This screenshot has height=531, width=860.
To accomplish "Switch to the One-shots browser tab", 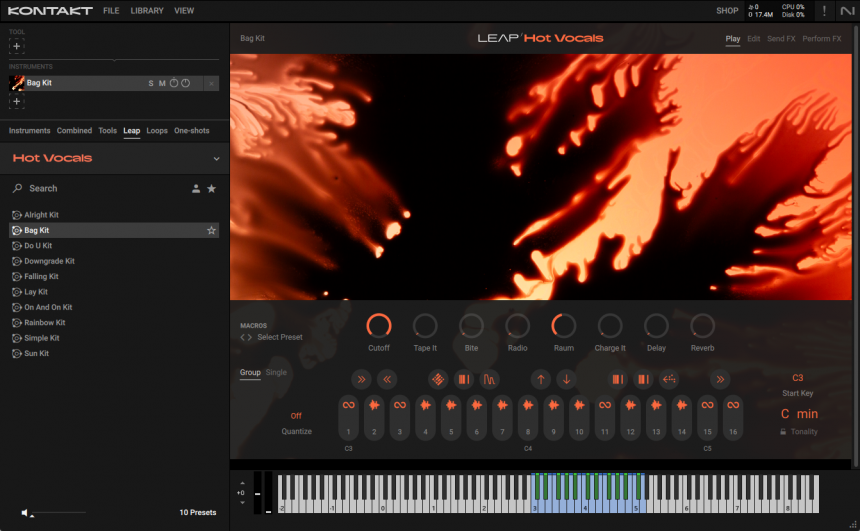I will coord(191,131).
